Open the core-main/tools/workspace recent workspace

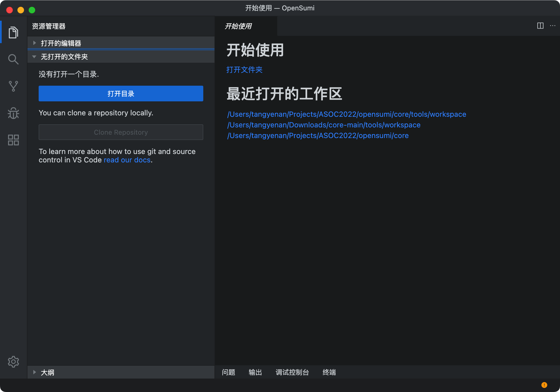tap(324, 125)
